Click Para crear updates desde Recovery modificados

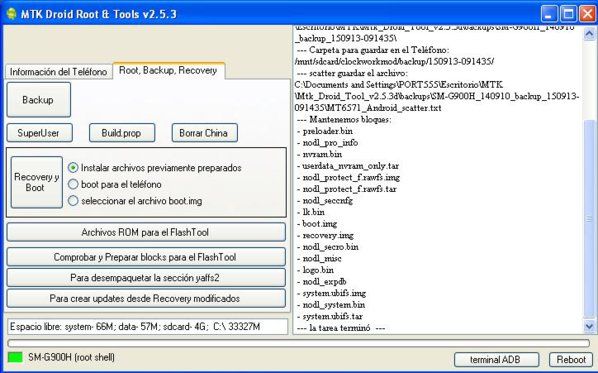(146, 298)
